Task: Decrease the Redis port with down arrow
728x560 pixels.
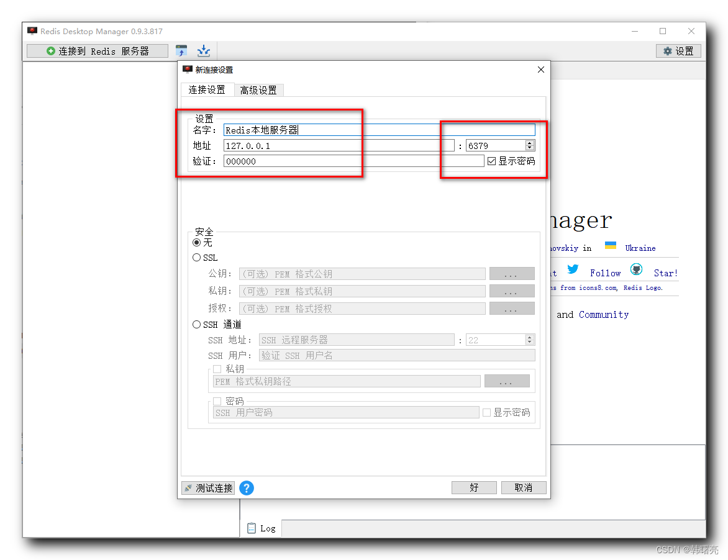Action: click(x=530, y=148)
